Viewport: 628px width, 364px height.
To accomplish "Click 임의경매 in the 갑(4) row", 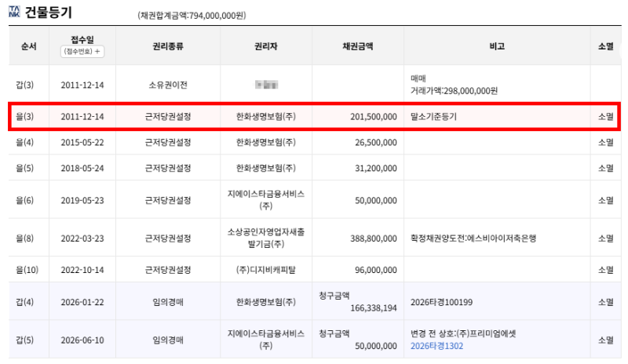I will (x=168, y=302).
